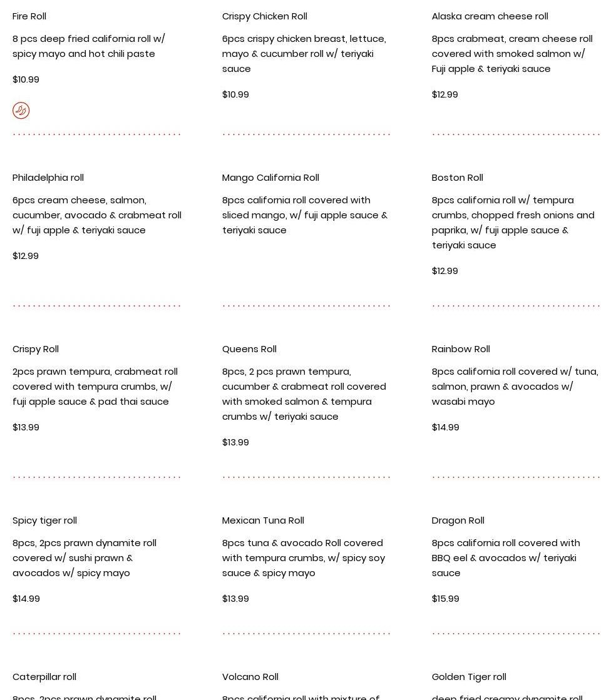Click the Mango California Roll heading
This screenshot has width=609, height=700.
pyautogui.click(x=270, y=178)
